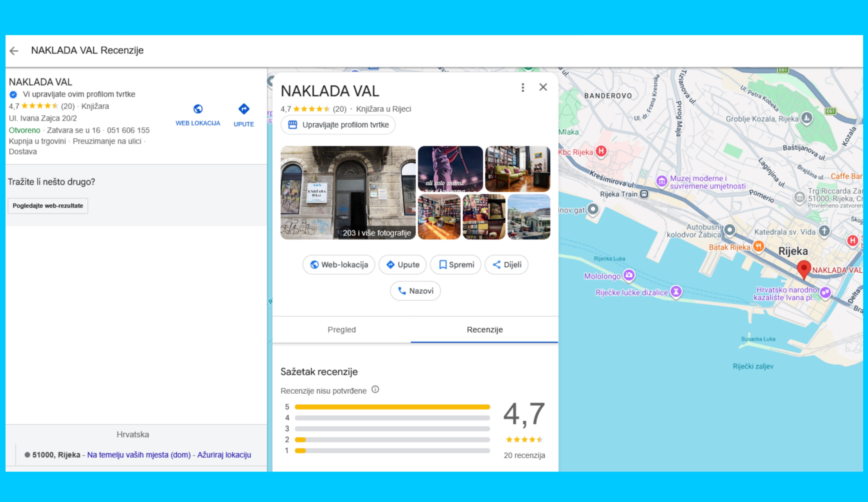Click the Riječke lučke dizalice marker
This screenshot has height=502, width=868.
tap(676, 292)
